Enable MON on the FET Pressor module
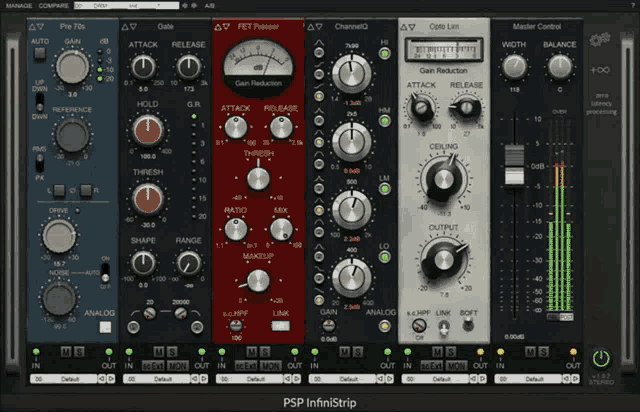Image resolution: width=640 pixels, height=412 pixels. coord(271,366)
